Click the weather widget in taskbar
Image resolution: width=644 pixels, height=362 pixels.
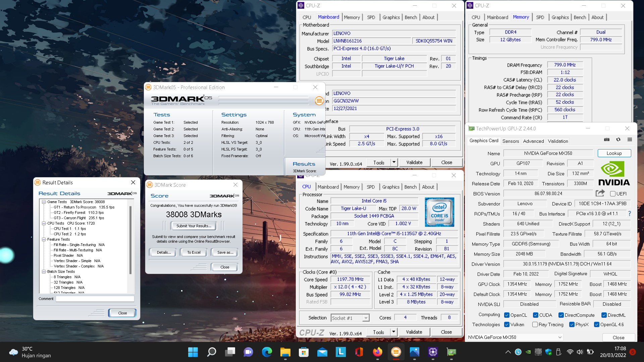[30, 352]
